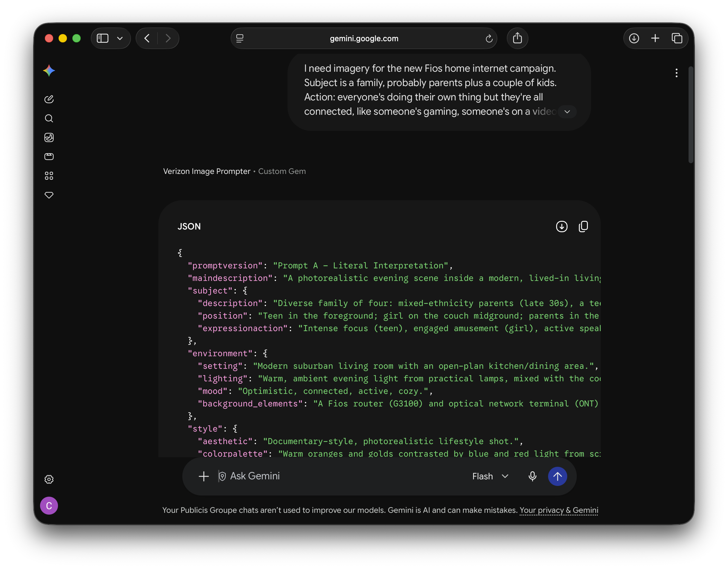728x569 pixels.
Task: Click the location shield icon in prompt box
Action: 222,476
